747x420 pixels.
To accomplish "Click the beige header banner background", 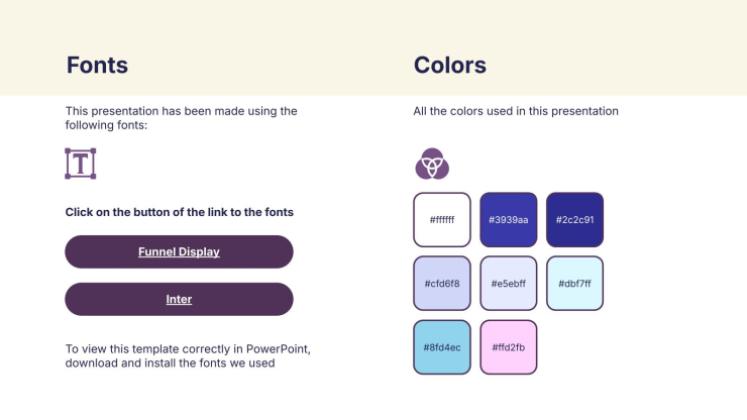I will pyautogui.click(x=600, y=30).
